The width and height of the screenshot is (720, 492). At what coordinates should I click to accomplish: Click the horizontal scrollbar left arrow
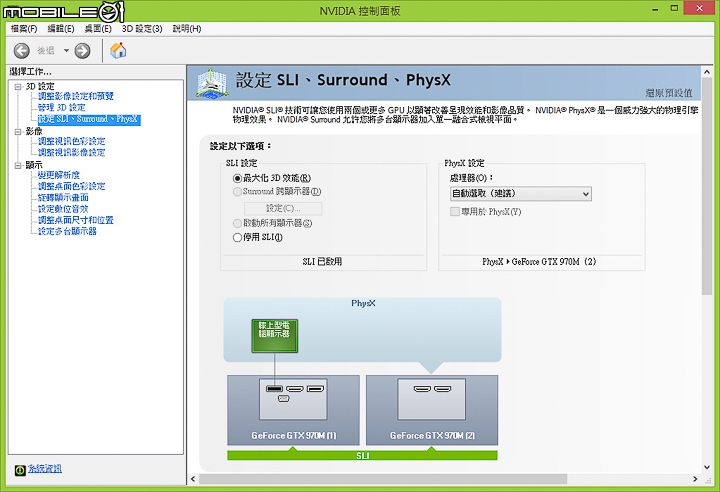[193, 479]
